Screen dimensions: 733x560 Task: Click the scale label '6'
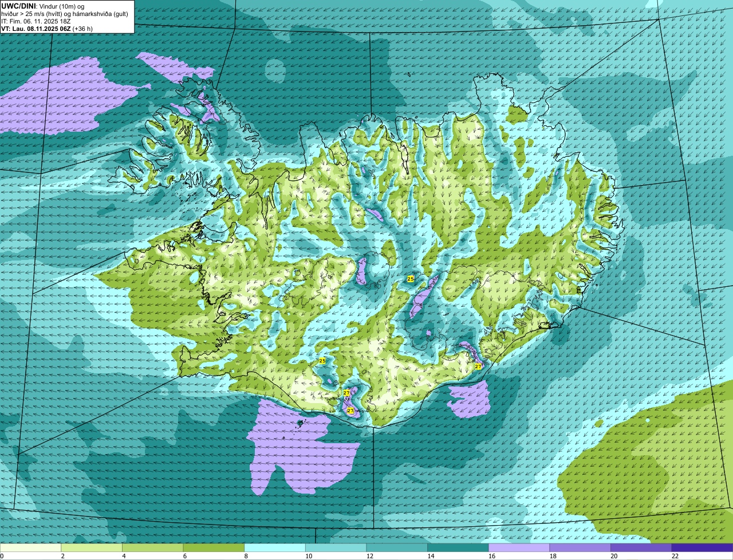tap(184, 556)
